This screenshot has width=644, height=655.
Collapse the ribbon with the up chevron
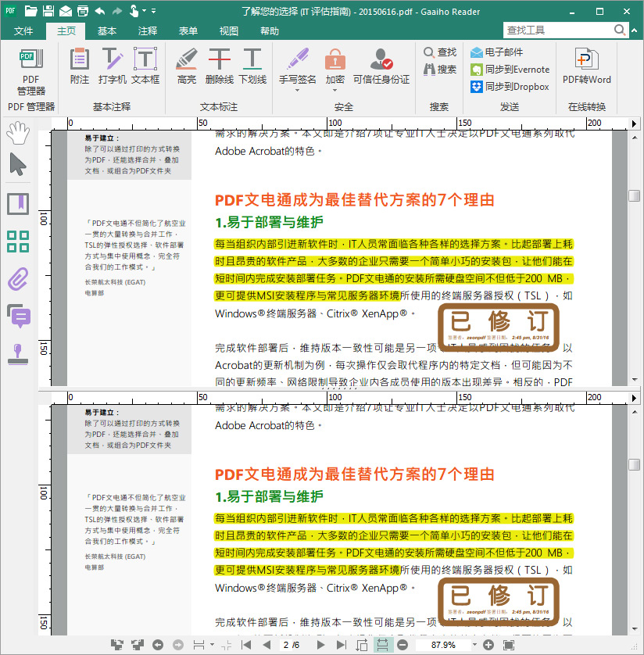(x=635, y=30)
